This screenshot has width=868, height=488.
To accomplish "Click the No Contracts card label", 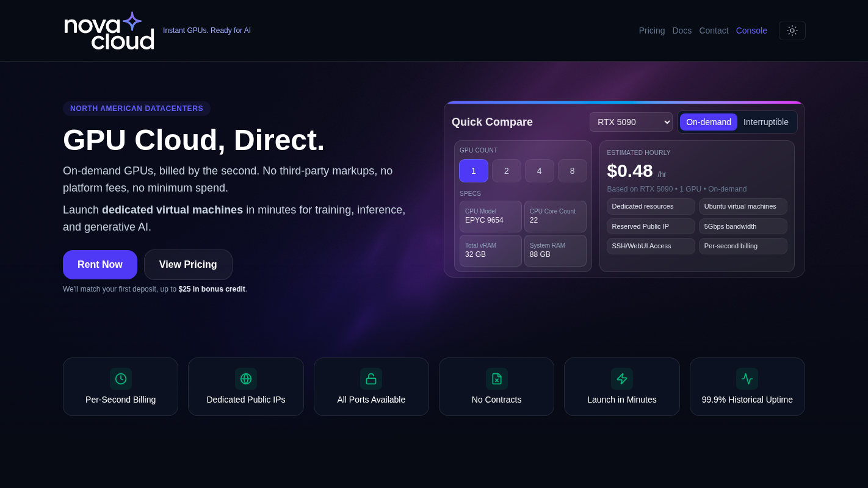I will pyautogui.click(x=497, y=400).
